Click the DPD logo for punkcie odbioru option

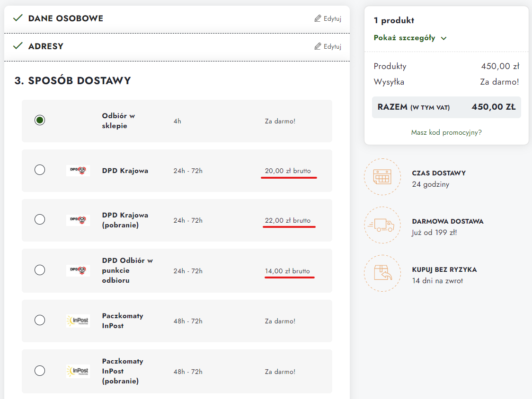[x=78, y=270]
